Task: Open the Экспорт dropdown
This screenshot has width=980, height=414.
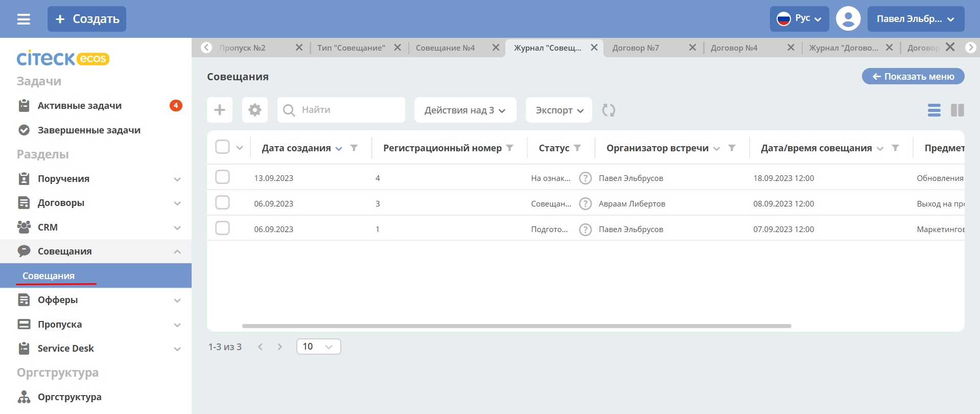Action: (x=559, y=110)
